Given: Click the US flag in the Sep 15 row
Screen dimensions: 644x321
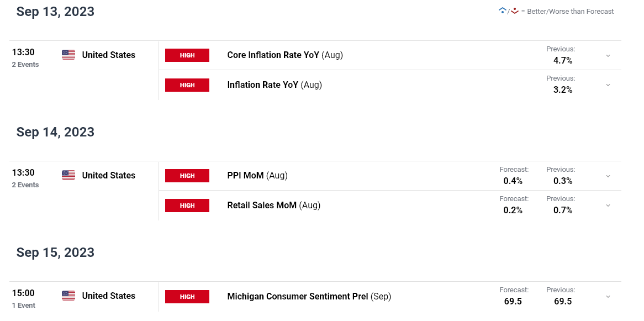Looking at the screenshot, I should point(68,296).
